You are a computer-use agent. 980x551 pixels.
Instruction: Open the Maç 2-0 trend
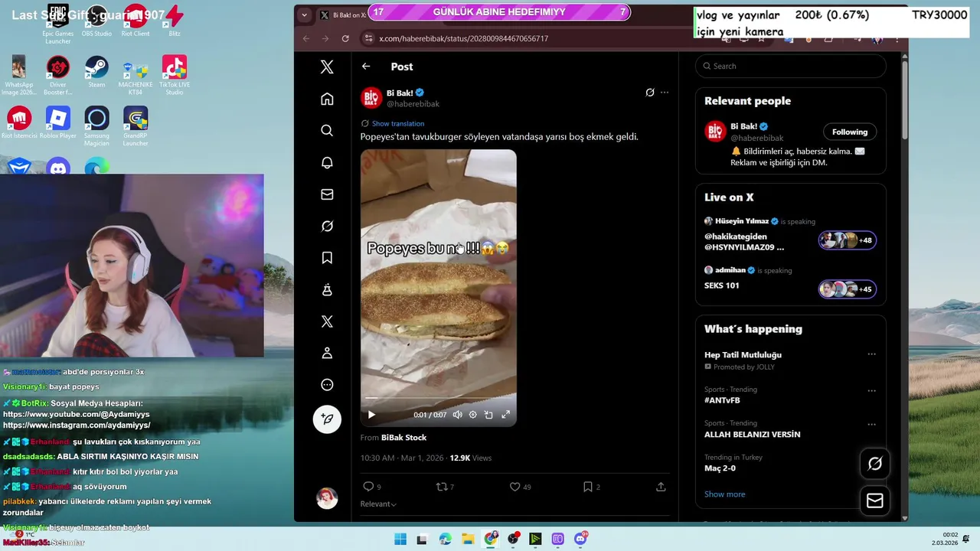click(x=720, y=468)
